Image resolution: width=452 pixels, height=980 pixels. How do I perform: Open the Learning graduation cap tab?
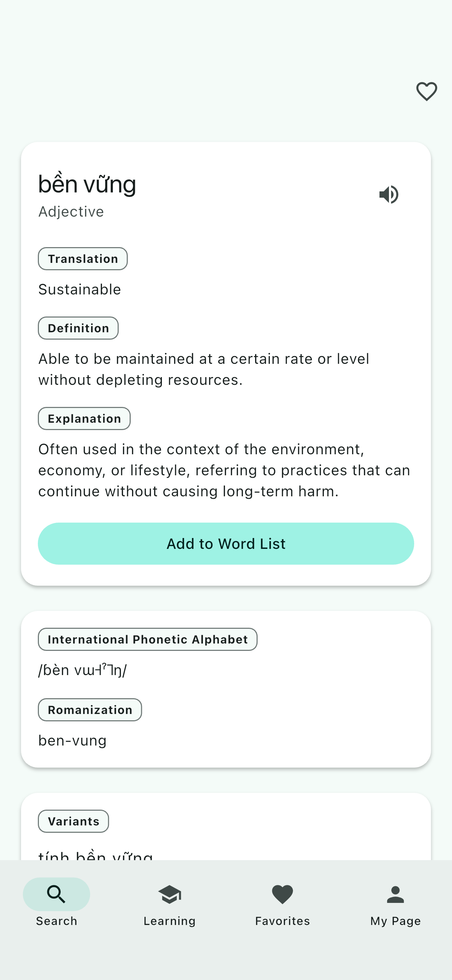[169, 895]
